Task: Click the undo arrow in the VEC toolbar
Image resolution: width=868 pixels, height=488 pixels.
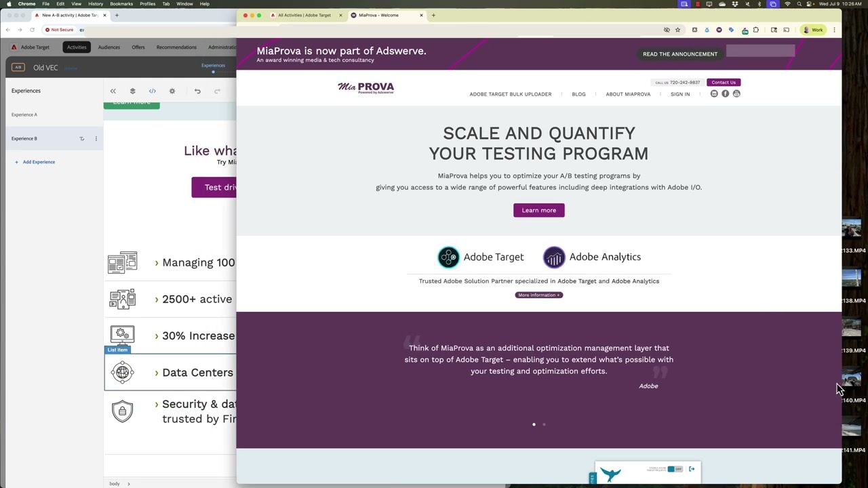Action: pyautogui.click(x=197, y=91)
